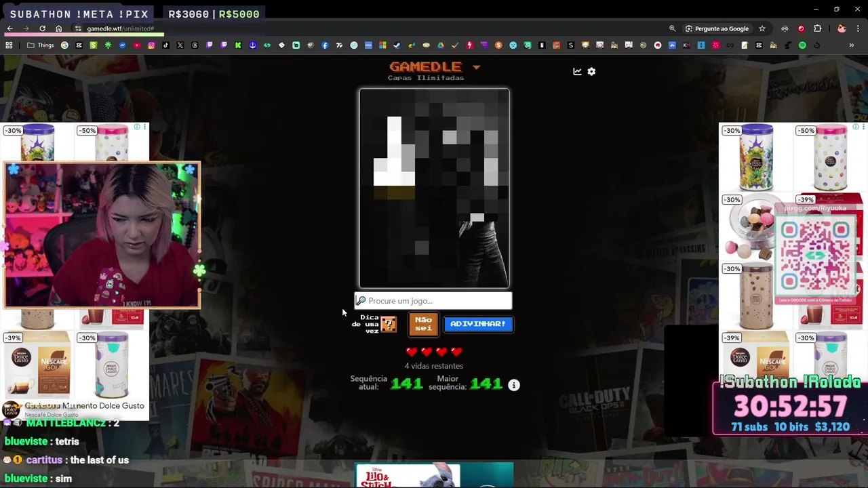Focus the 'Procure um jogo...' search field

433,301
